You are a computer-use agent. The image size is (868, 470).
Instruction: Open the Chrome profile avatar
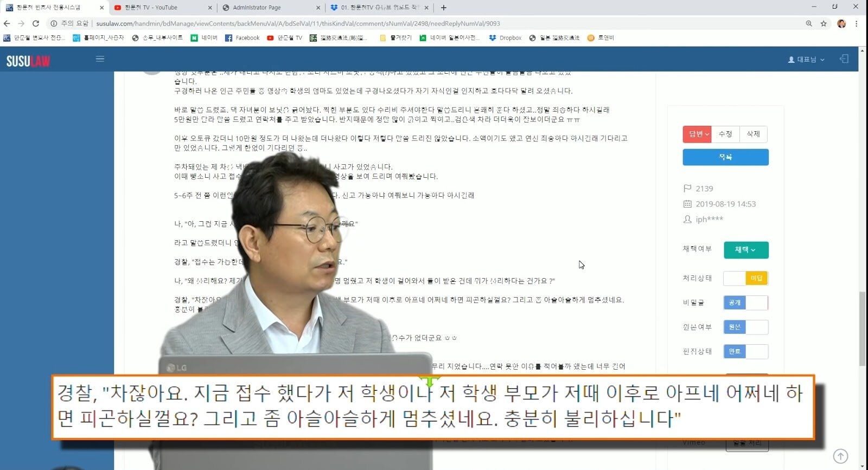(841, 23)
